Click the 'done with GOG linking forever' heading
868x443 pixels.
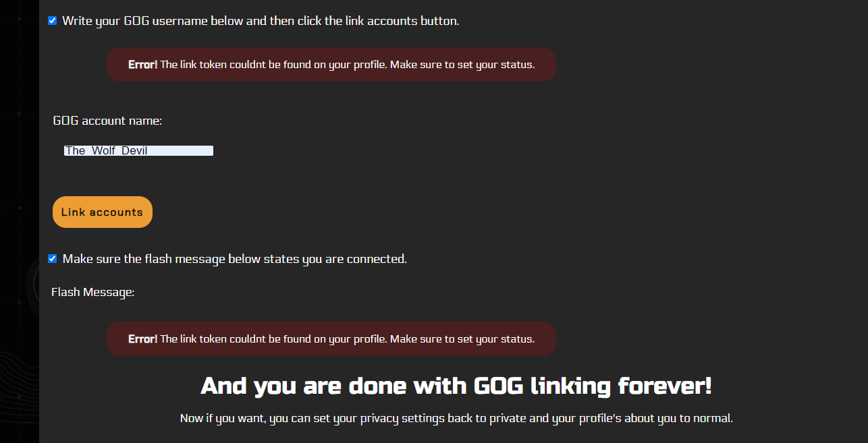(x=456, y=386)
